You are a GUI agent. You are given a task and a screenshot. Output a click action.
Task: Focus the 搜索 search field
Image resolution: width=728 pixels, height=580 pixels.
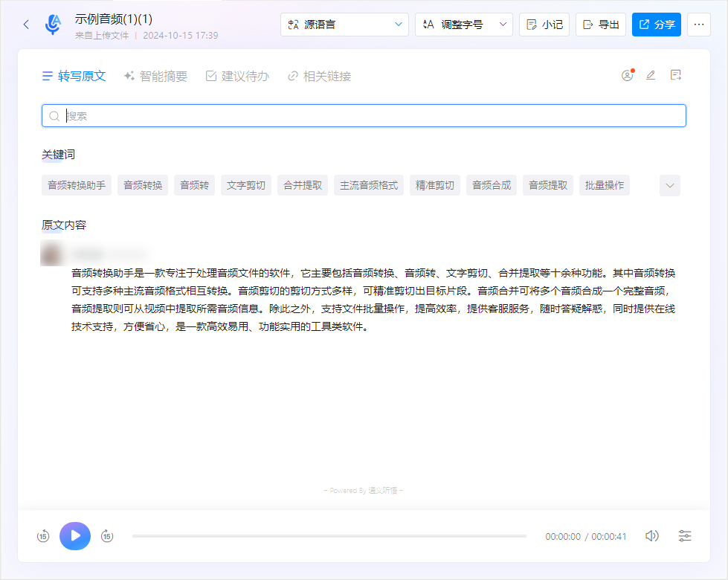coord(364,116)
